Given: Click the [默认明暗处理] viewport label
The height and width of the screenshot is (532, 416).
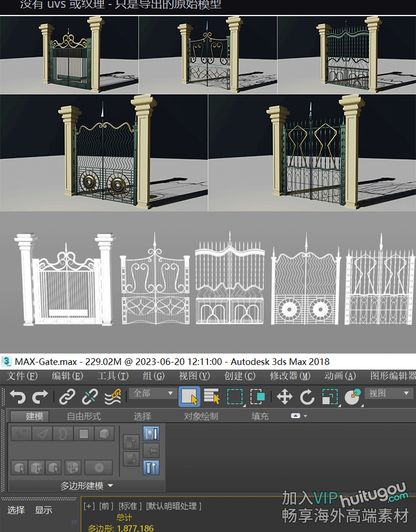Looking at the screenshot, I should click(x=174, y=506).
